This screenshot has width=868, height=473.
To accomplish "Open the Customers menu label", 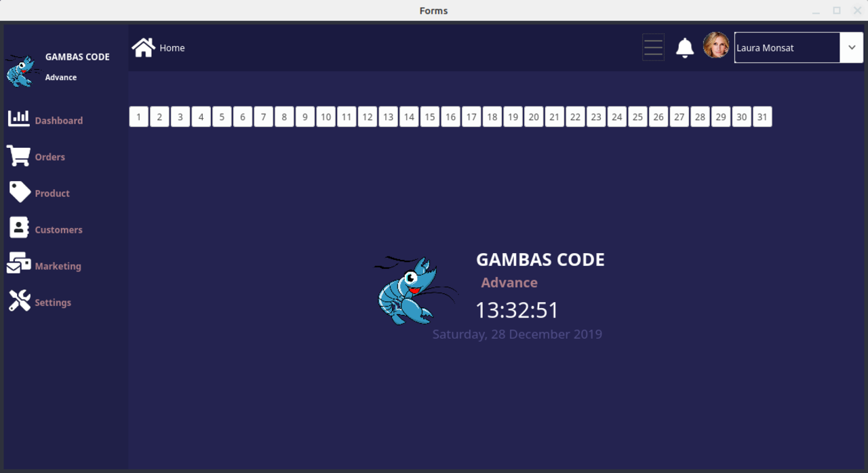I will pos(59,230).
